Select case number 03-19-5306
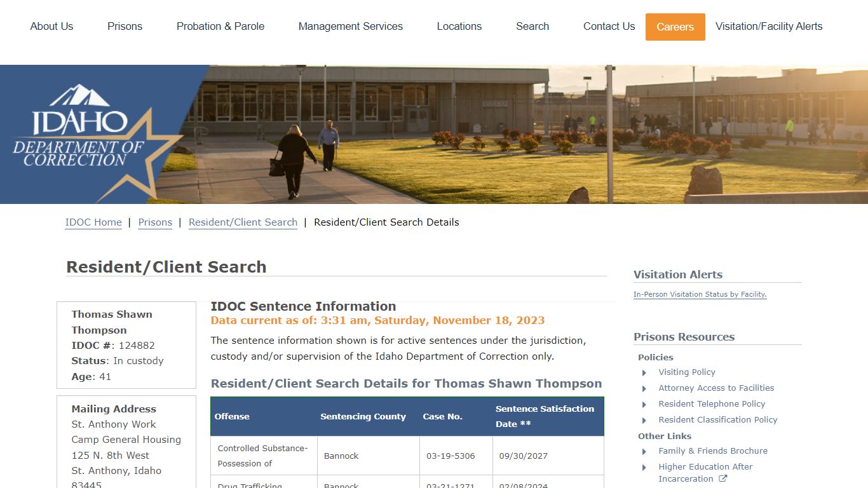Image resolution: width=868 pixels, height=488 pixels. click(x=451, y=456)
